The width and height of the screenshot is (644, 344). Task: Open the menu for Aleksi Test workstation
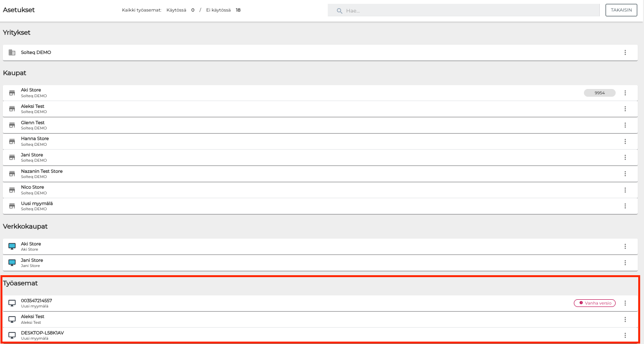pyautogui.click(x=625, y=319)
